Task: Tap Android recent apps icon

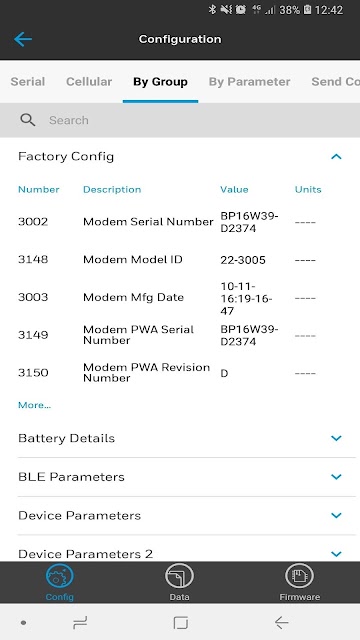Action: pos(80,623)
